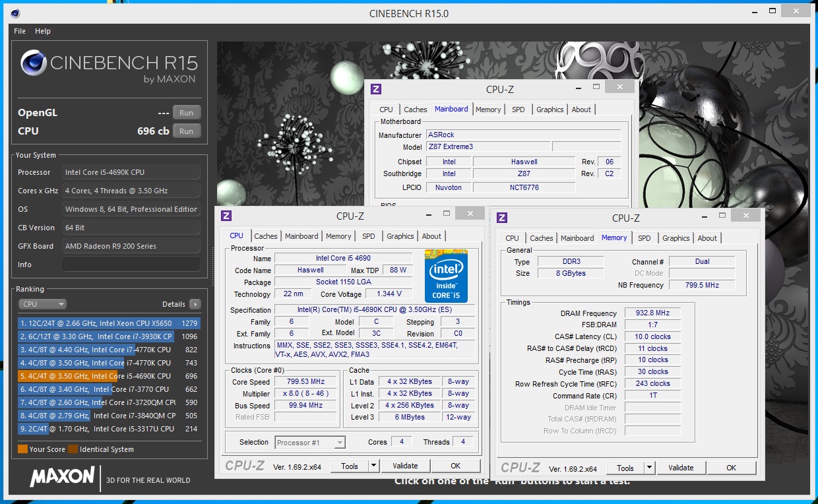Close the CPU-Z Memory window

(x=746, y=216)
